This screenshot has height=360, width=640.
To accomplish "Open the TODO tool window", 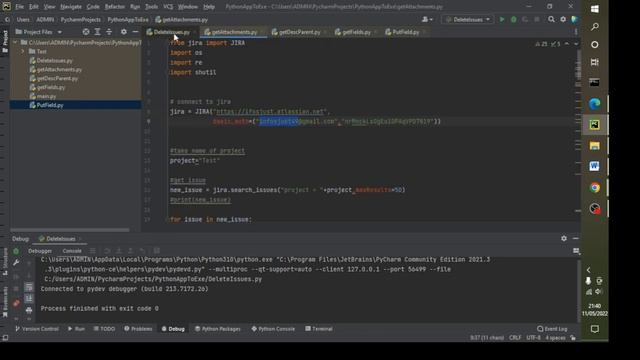I will 104,329.
